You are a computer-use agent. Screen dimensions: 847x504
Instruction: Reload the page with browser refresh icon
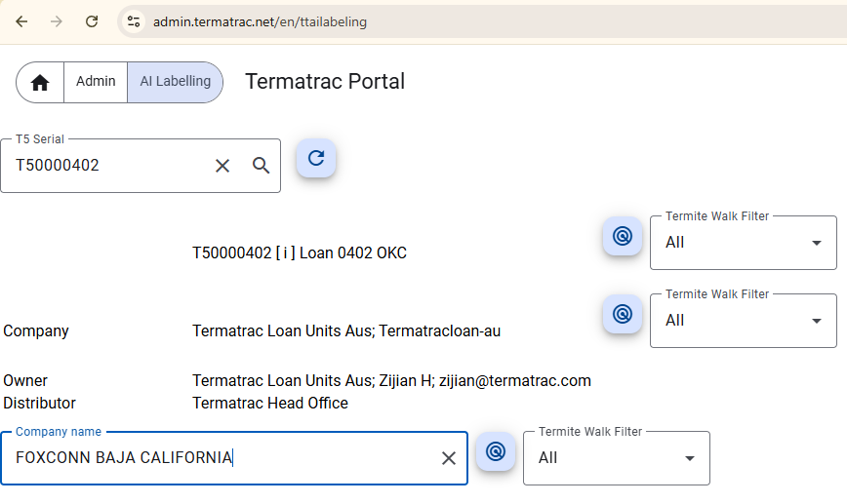[x=92, y=21]
